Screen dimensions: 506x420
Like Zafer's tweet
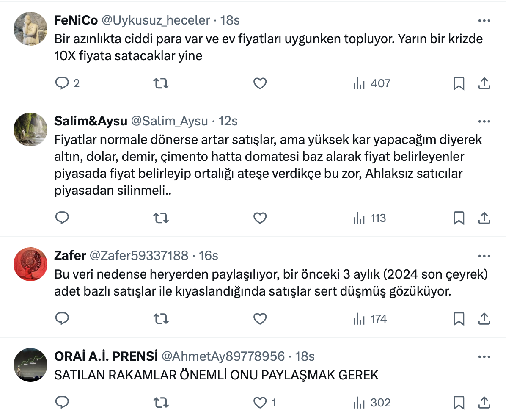(260, 318)
